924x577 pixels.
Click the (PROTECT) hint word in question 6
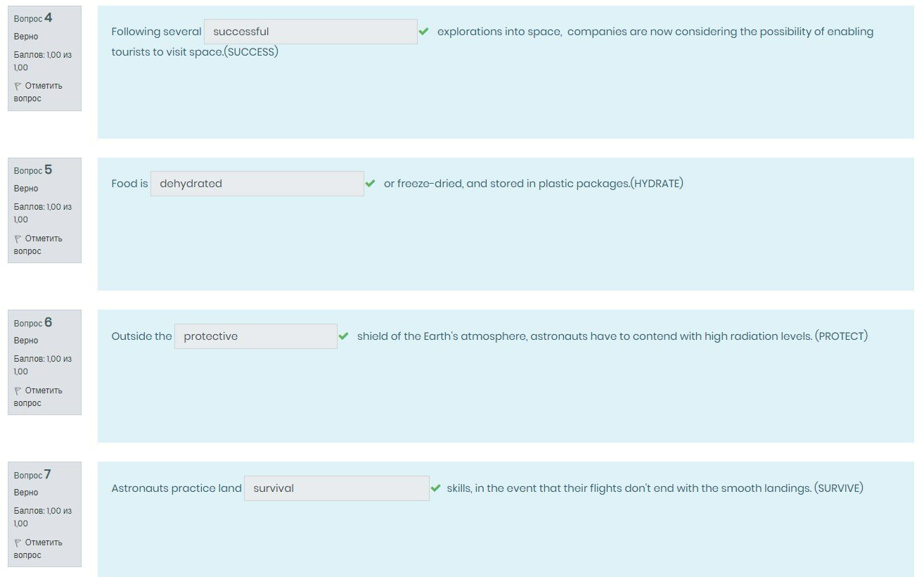click(841, 336)
